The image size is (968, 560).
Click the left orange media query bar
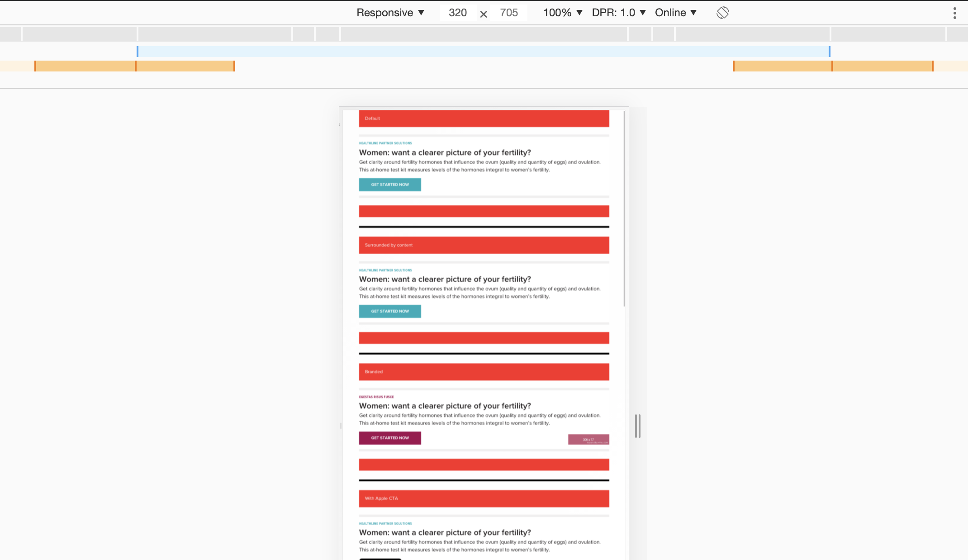click(x=135, y=66)
